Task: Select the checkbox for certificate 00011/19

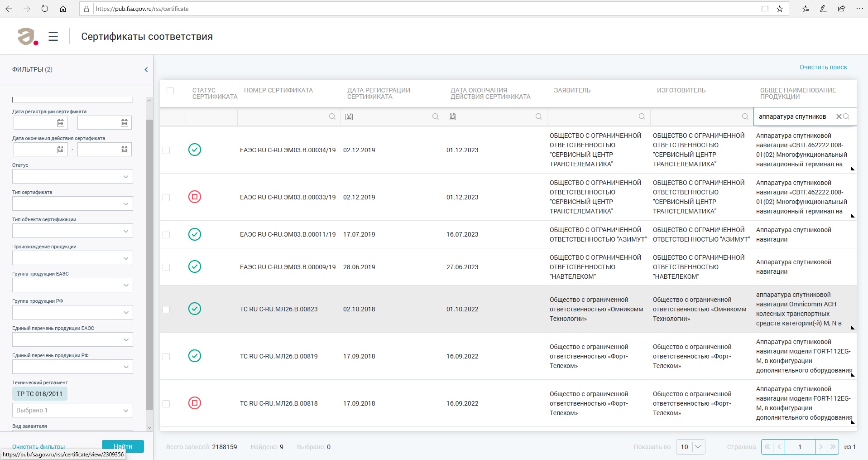Action: (166, 235)
